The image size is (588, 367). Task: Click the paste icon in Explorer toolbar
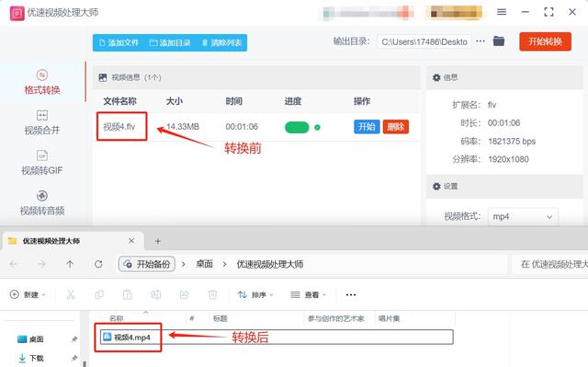[128, 295]
